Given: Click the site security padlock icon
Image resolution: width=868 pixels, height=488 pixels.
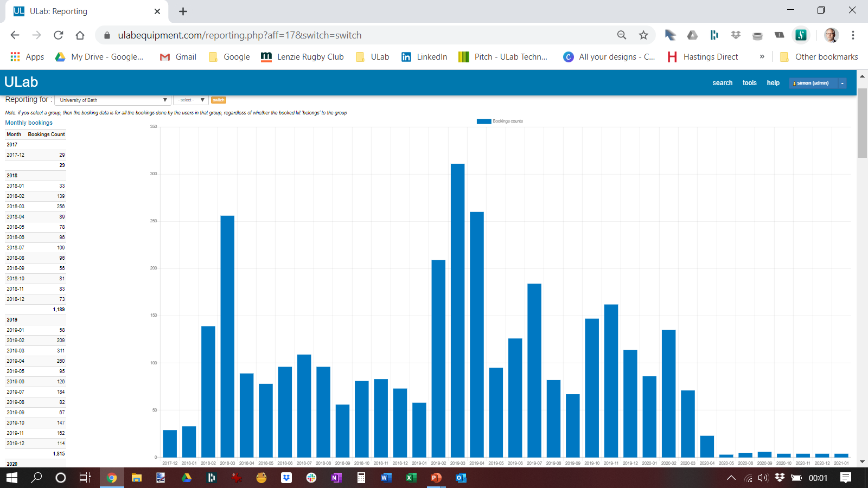Looking at the screenshot, I should pos(108,35).
